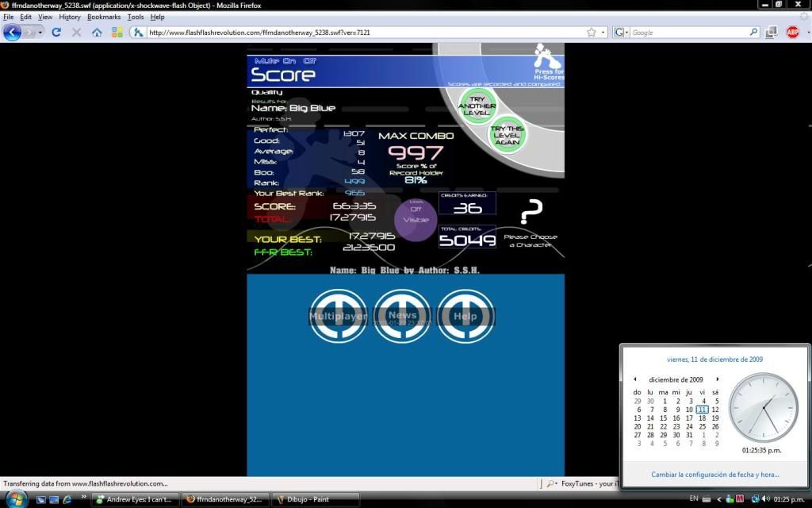Expand the address bar history dropdown
Viewport: 812px width, 508px height.
pyautogui.click(x=603, y=33)
